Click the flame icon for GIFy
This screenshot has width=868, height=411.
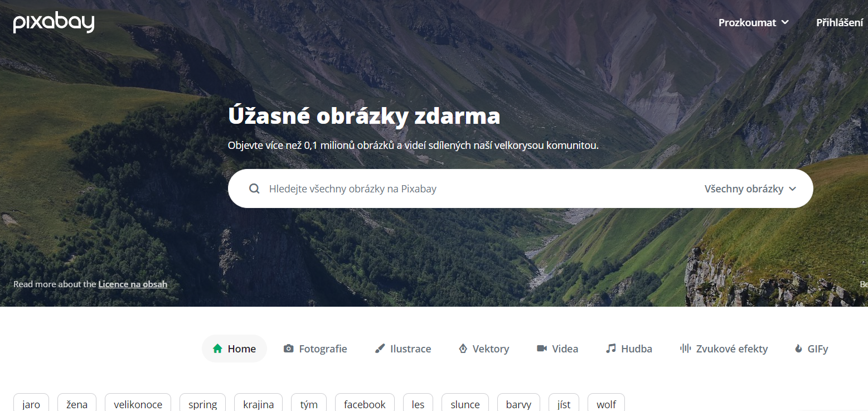[x=798, y=349]
